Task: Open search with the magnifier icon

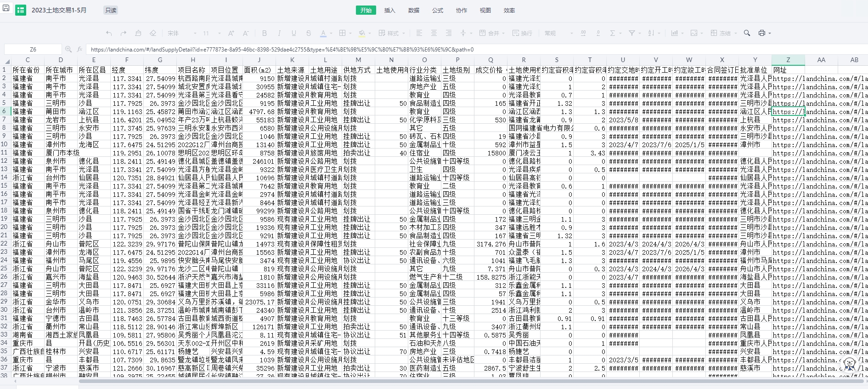Action: click(x=747, y=33)
